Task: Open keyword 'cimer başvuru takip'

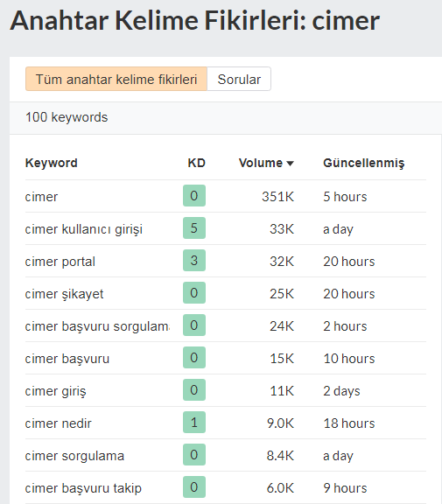Action: click(83, 488)
